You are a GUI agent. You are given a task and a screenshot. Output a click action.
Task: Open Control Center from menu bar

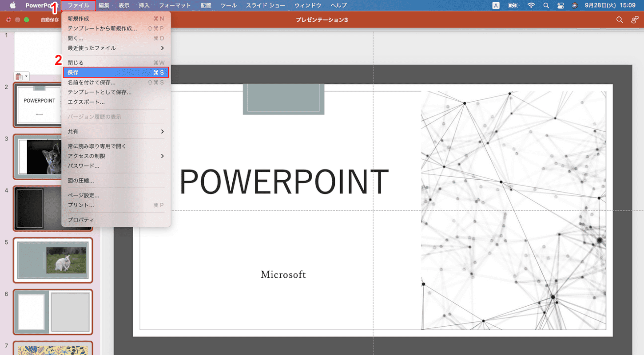pyautogui.click(x=561, y=5)
